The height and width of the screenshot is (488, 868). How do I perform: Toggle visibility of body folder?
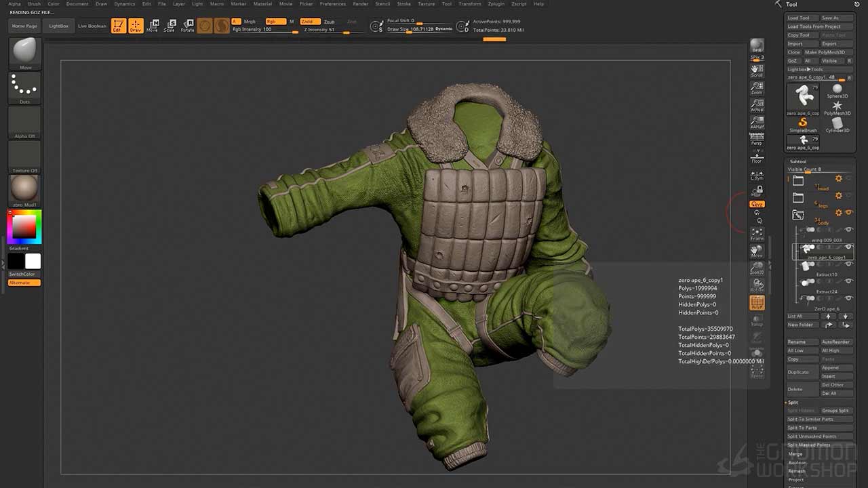pyautogui.click(x=848, y=213)
